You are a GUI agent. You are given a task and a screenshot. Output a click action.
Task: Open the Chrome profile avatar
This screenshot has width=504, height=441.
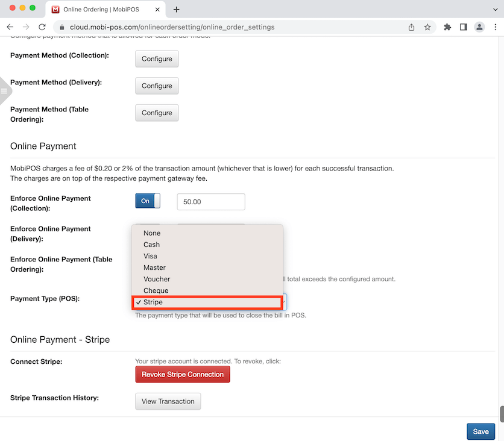point(479,27)
